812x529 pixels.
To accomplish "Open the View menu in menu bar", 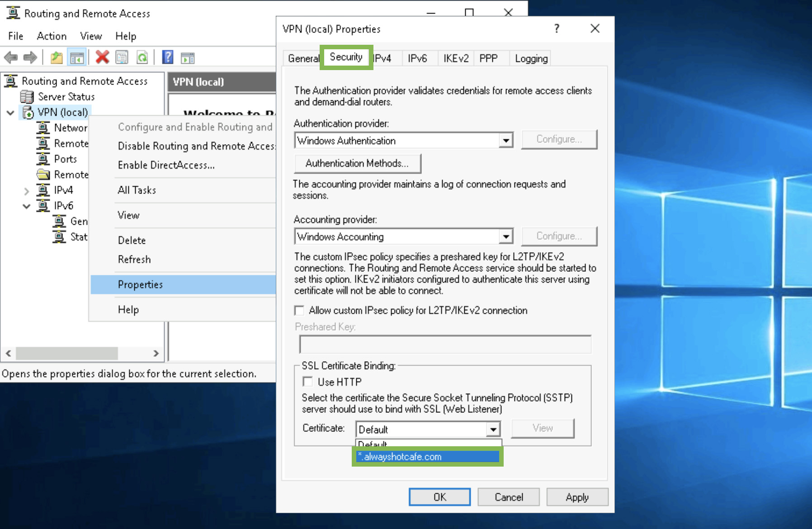I will (x=91, y=36).
